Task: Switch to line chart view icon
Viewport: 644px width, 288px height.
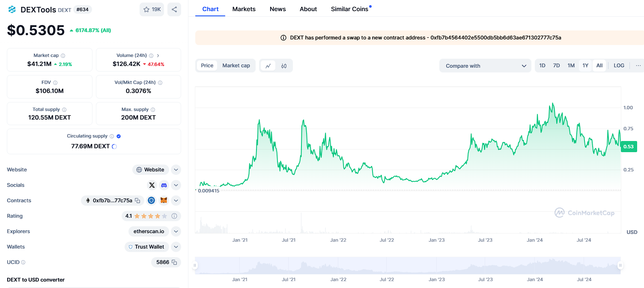Action: click(268, 66)
